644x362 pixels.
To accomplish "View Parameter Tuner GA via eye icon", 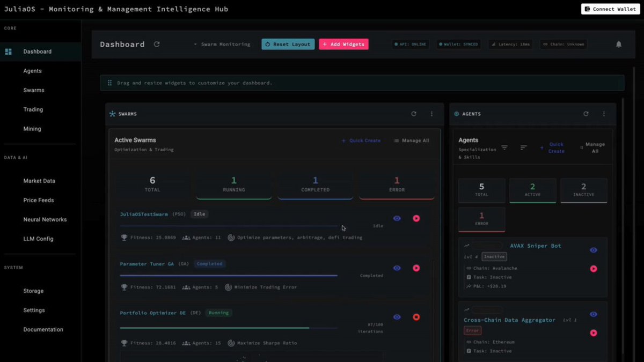I will [x=397, y=268].
